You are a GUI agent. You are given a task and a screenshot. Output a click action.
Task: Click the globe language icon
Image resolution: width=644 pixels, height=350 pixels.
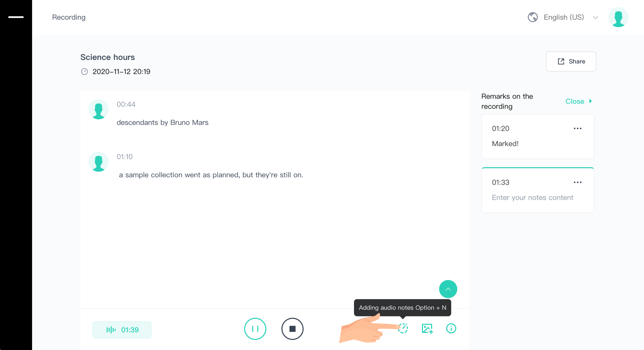pos(533,17)
